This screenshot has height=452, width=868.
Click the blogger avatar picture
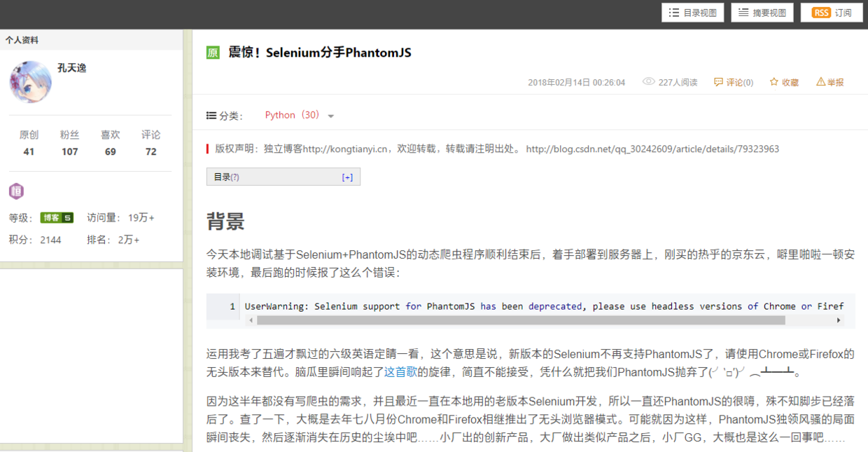[x=29, y=82]
